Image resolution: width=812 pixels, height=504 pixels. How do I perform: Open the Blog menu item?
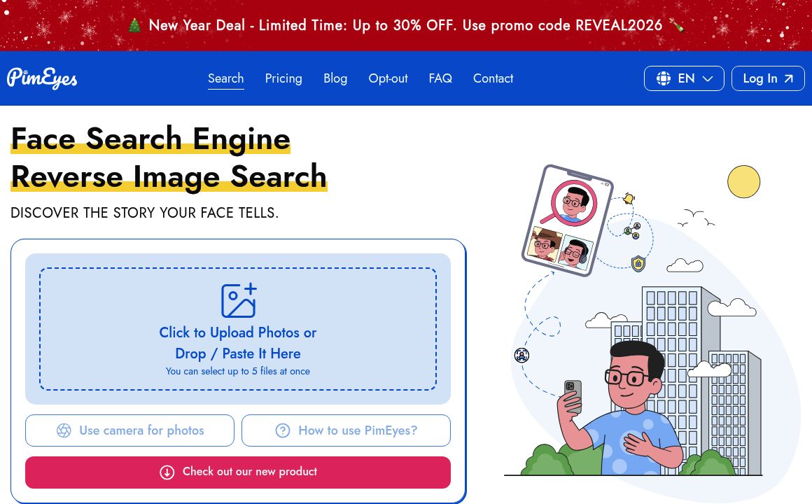click(x=335, y=78)
